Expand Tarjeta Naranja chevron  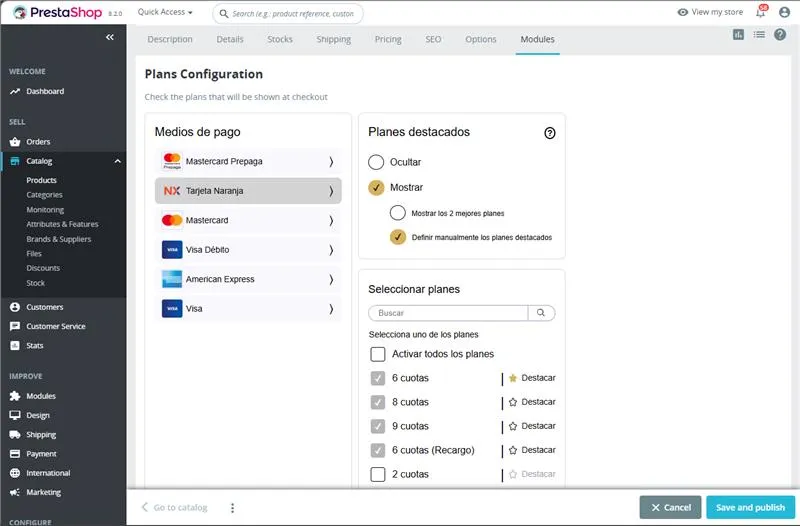[331, 191]
